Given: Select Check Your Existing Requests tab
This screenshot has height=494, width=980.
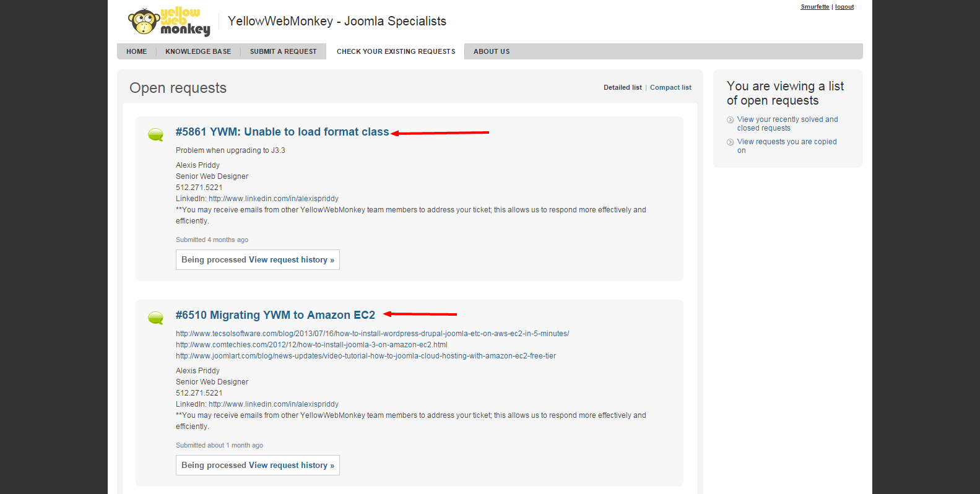Looking at the screenshot, I should tap(396, 51).
